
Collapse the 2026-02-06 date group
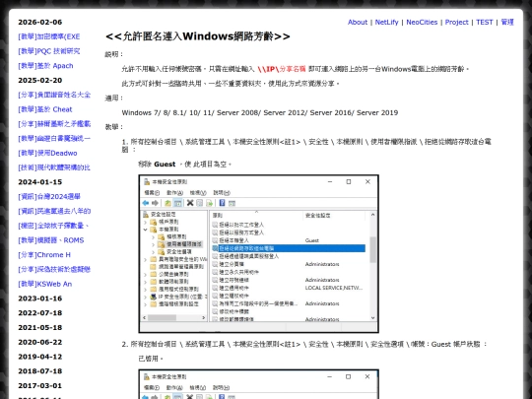click(40, 22)
